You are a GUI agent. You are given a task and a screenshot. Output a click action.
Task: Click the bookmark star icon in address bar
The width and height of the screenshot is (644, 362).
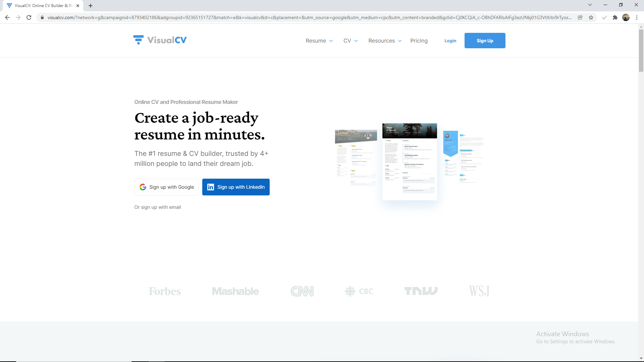click(591, 17)
